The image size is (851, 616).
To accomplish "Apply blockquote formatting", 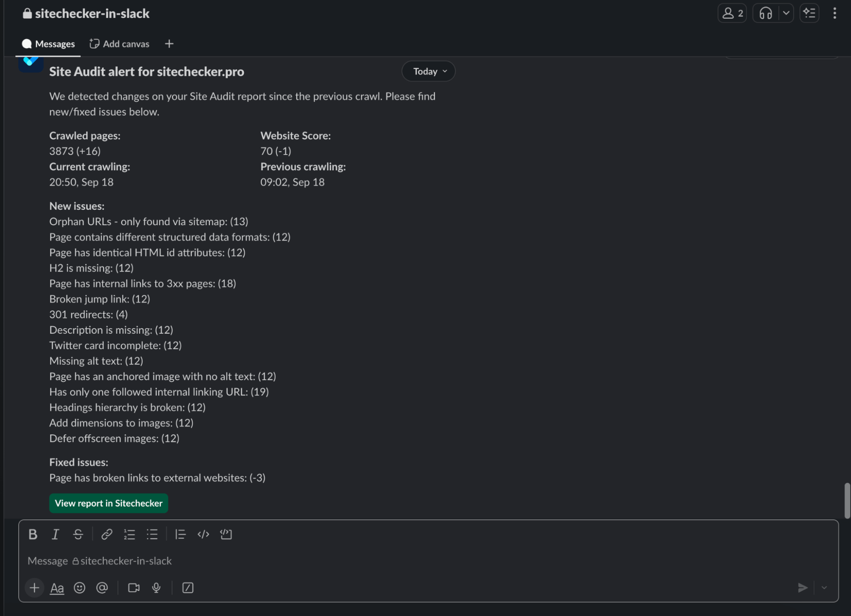I will 181,534.
